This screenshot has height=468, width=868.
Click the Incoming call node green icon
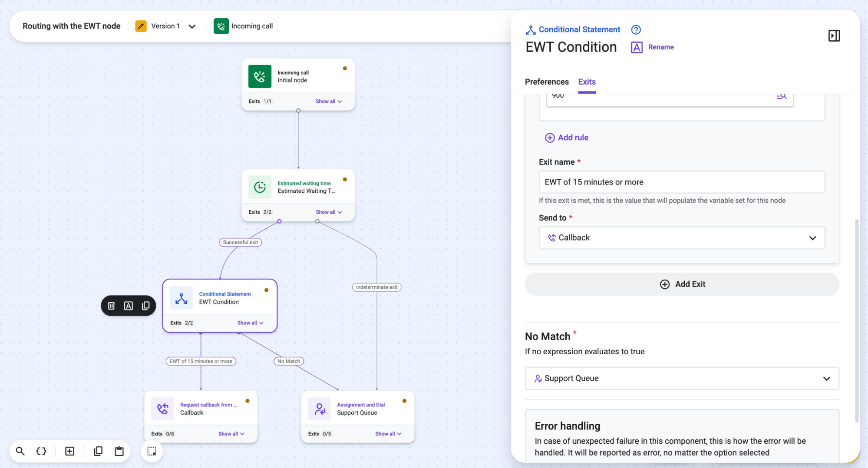pos(260,76)
